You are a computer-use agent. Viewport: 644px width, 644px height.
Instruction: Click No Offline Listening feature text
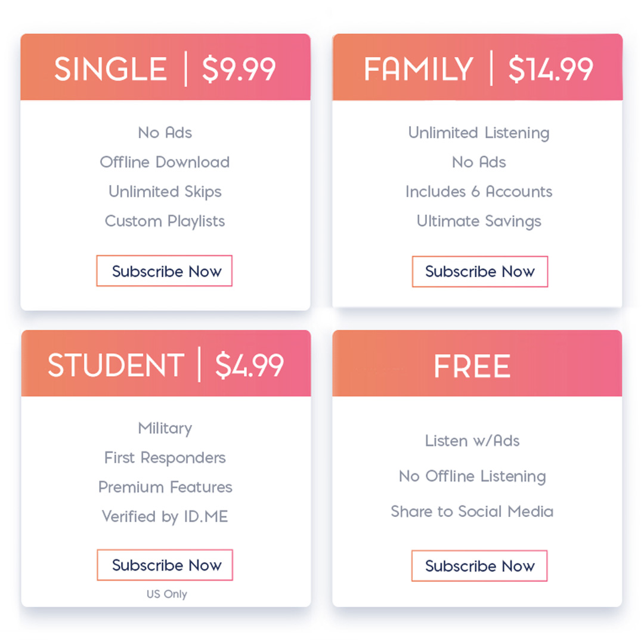coord(472,476)
